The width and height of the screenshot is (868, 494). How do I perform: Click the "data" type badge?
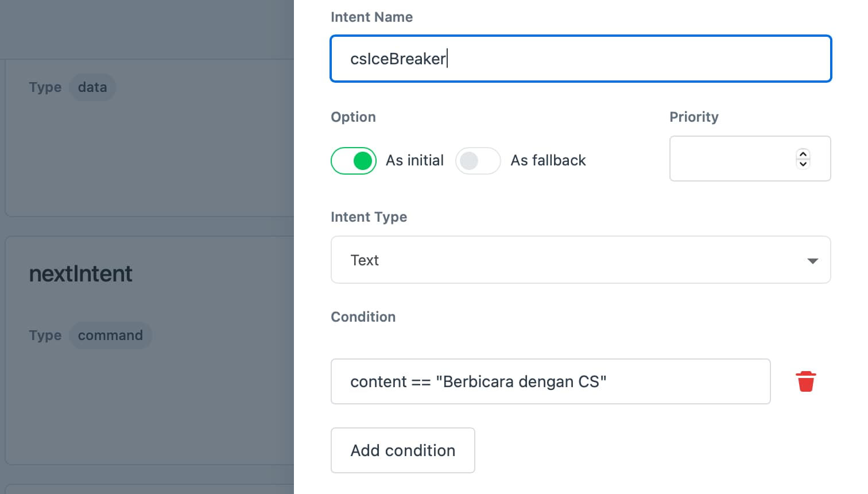point(92,87)
